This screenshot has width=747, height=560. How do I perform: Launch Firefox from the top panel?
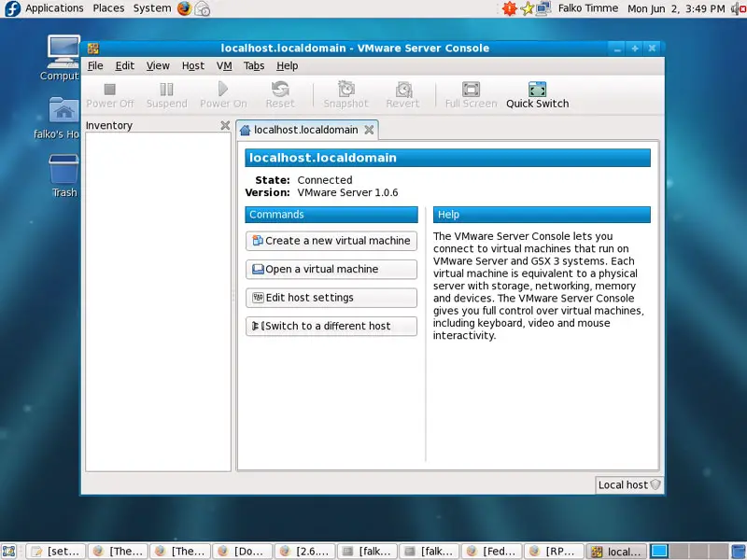[184, 8]
